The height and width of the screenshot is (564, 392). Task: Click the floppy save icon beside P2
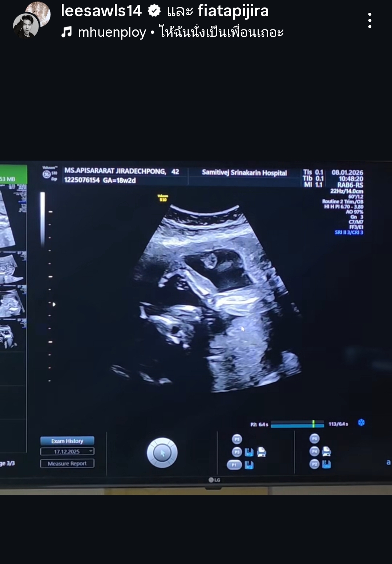326,464
